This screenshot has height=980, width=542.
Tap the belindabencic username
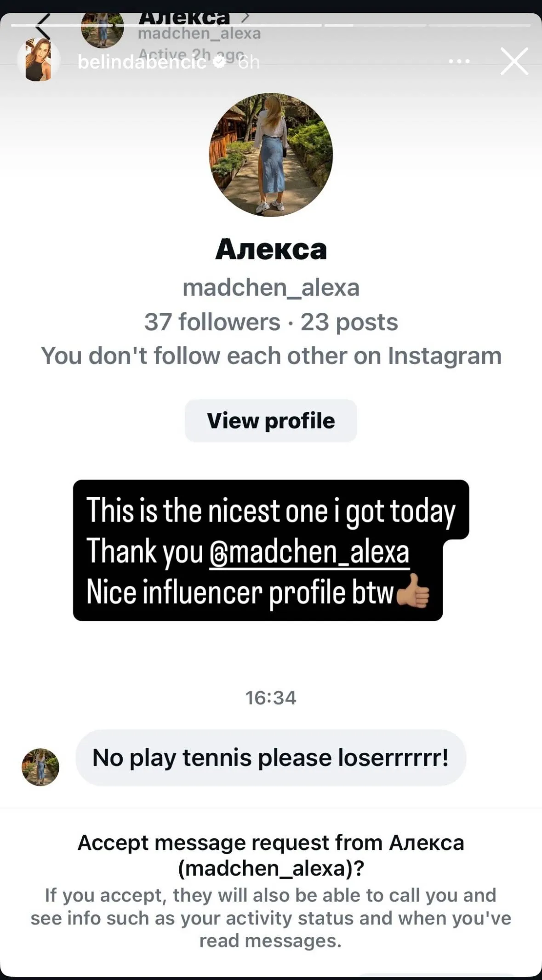[142, 62]
